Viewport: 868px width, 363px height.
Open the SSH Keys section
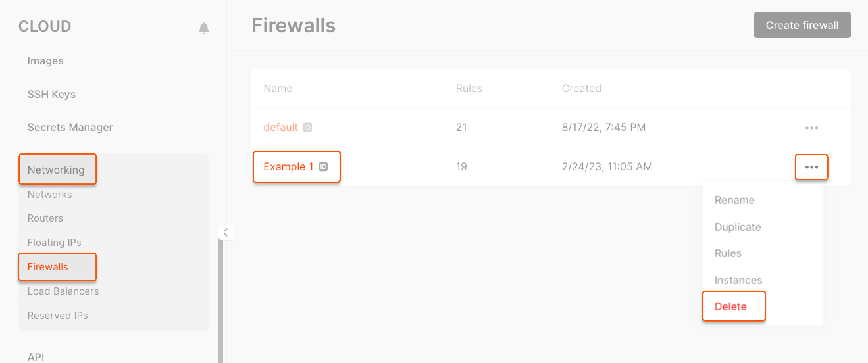[51, 94]
